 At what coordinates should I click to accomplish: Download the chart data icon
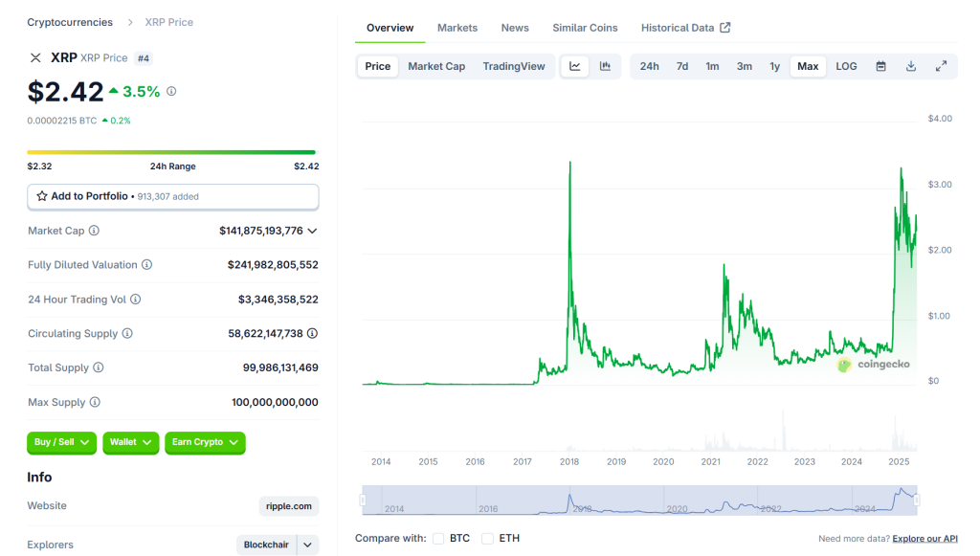pos(911,66)
